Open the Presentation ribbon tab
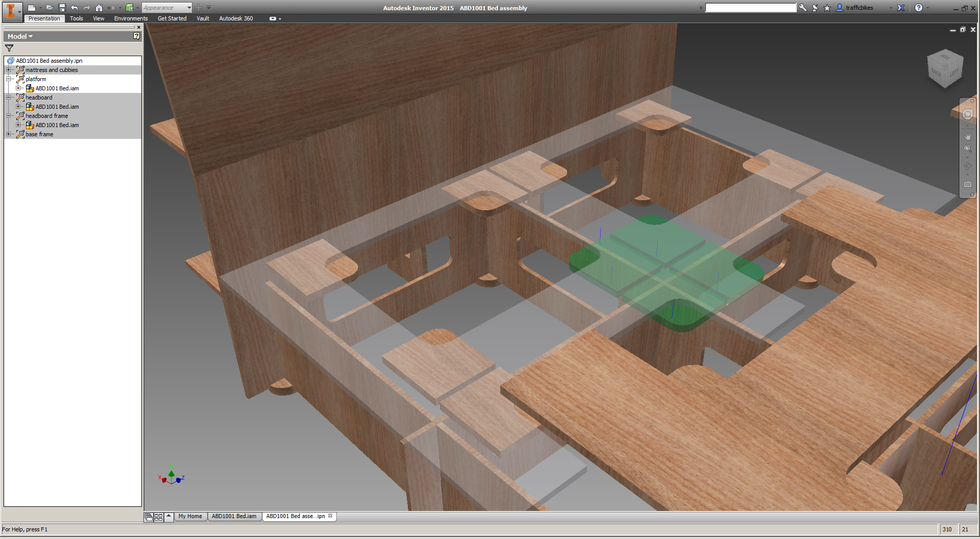 44,18
